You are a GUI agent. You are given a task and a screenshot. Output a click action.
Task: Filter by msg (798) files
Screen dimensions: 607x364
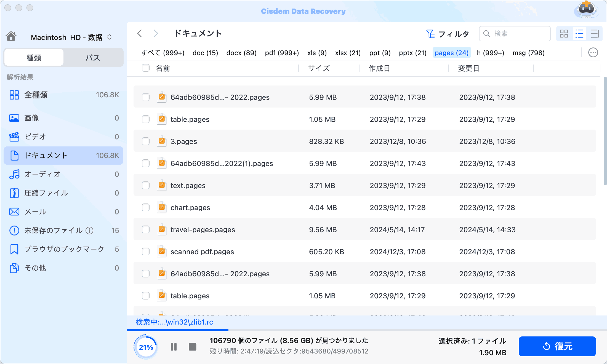[529, 53]
